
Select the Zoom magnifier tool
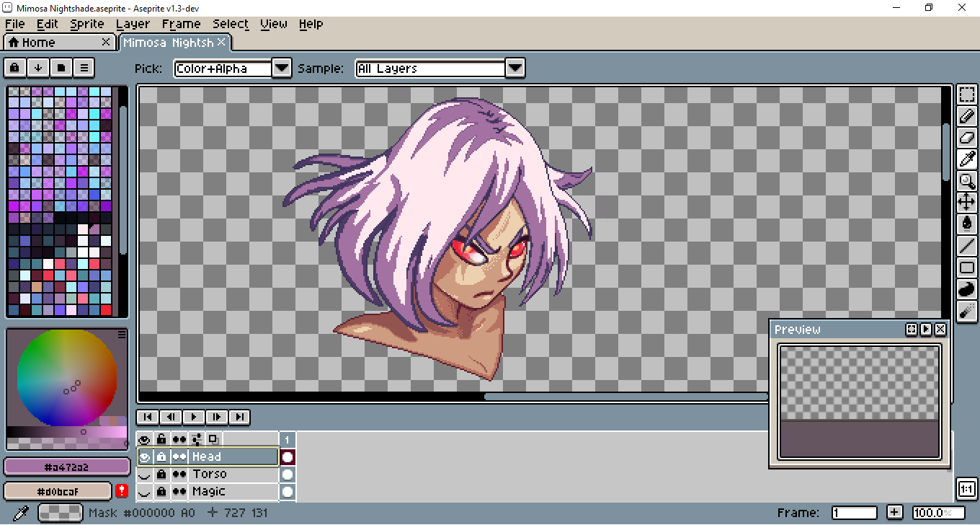pos(967,181)
